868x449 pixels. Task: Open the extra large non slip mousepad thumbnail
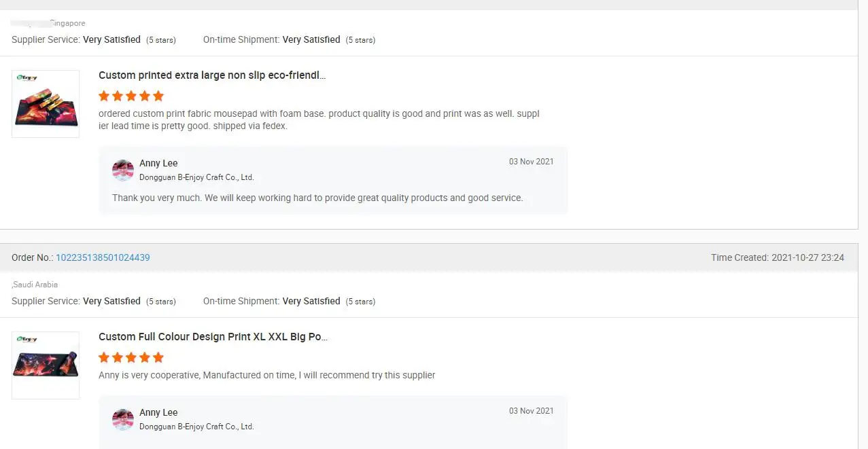point(46,104)
